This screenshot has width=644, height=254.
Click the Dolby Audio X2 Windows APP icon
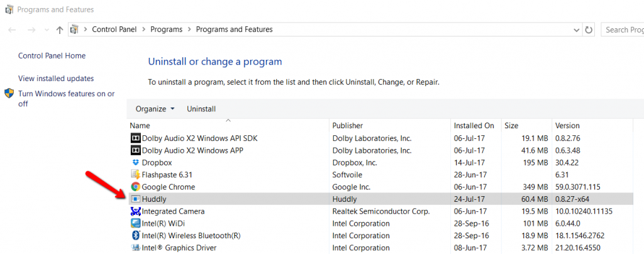[x=136, y=150]
